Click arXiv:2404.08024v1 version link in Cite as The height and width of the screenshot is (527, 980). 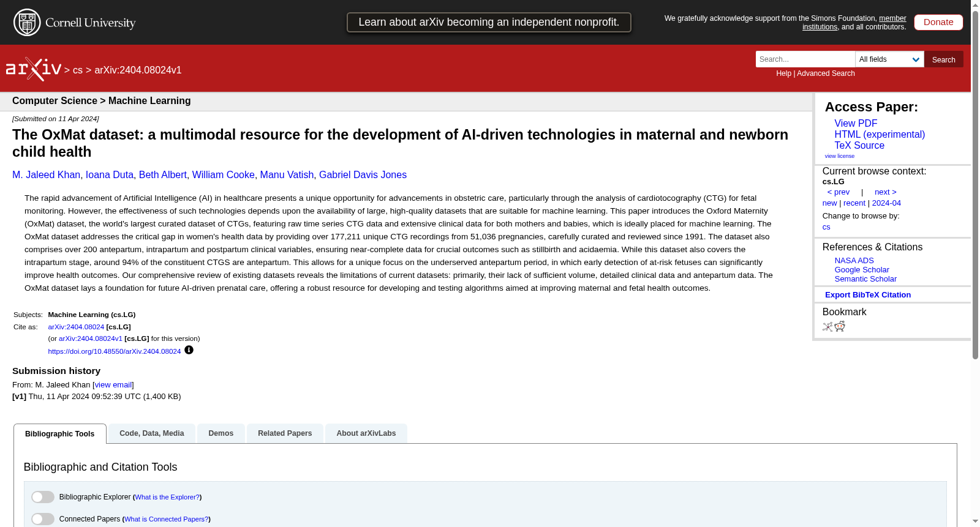click(x=91, y=338)
